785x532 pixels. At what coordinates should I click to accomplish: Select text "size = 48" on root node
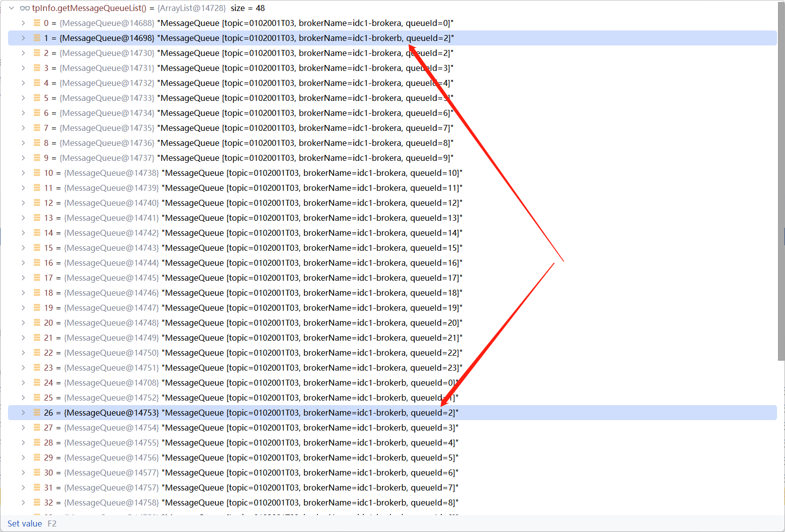(248, 8)
